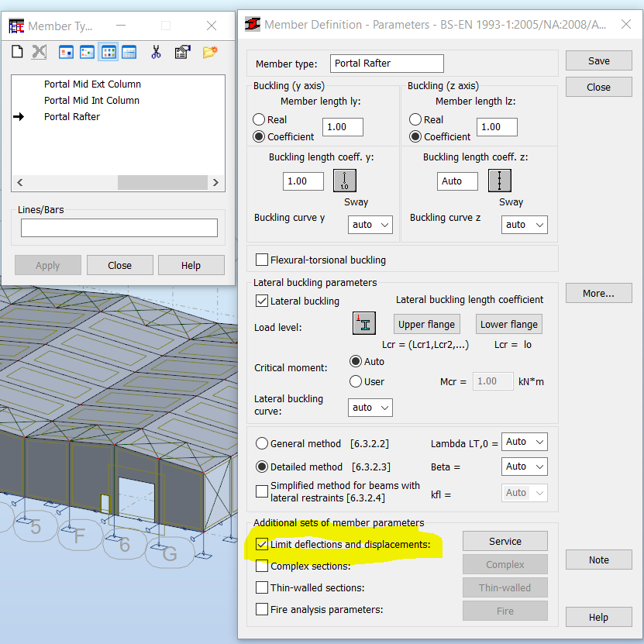Open the Lateral buckling curve dropdown

[370, 407]
